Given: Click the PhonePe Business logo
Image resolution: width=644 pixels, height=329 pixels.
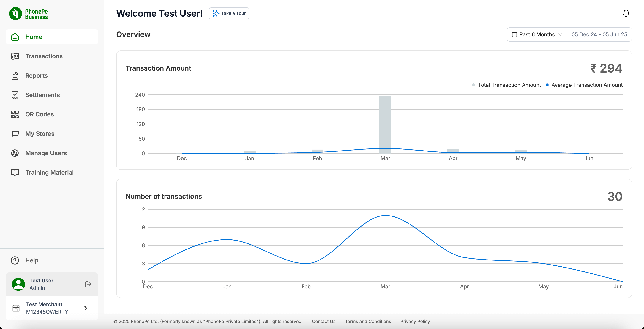Looking at the screenshot, I should pyautogui.click(x=29, y=14).
